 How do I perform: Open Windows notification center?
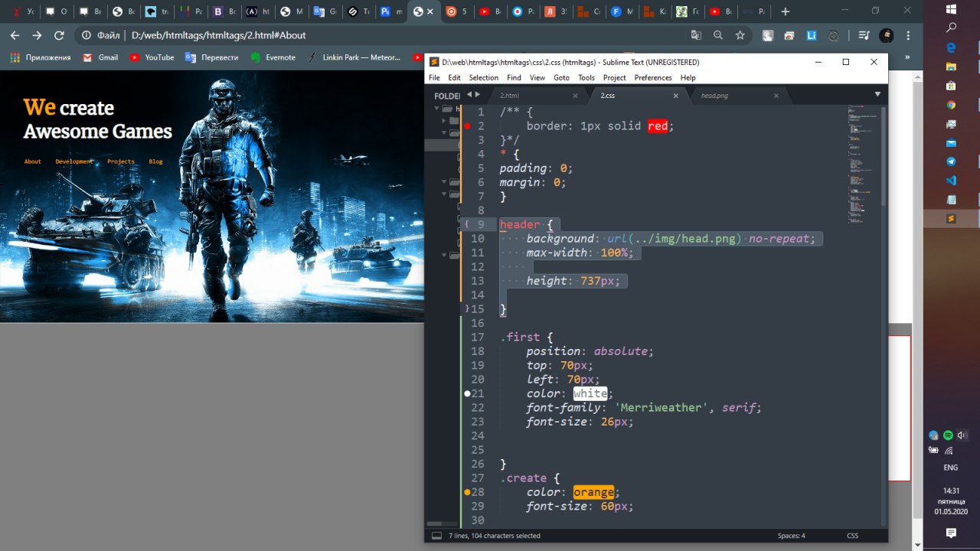click(x=951, y=533)
